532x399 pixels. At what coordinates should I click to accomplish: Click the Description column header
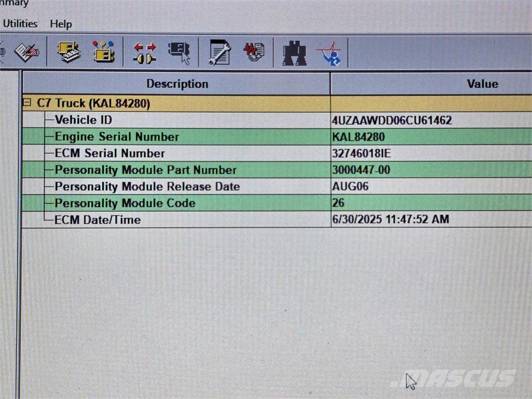coord(177,84)
